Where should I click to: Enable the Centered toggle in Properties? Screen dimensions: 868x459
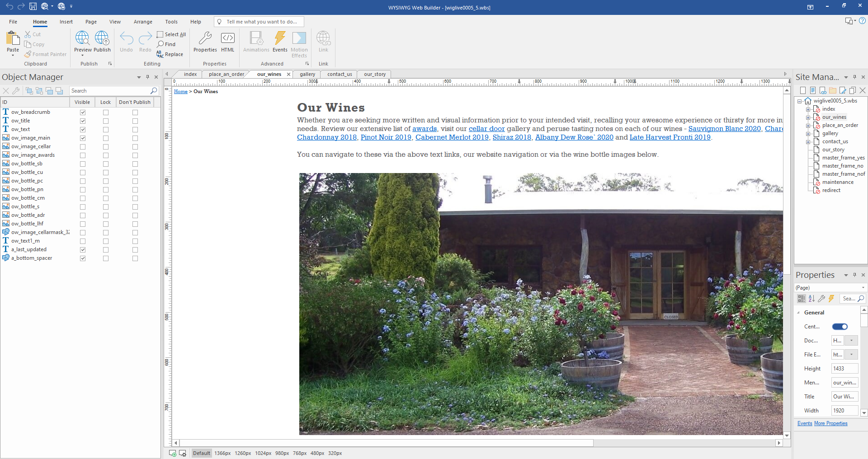[x=840, y=326]
